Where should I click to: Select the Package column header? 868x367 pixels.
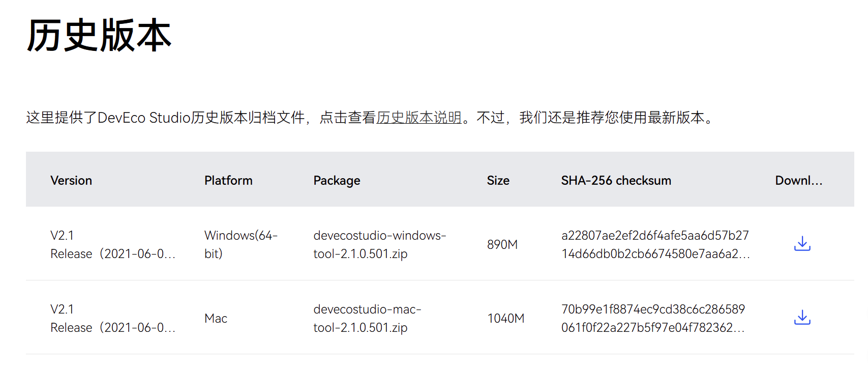337,181
